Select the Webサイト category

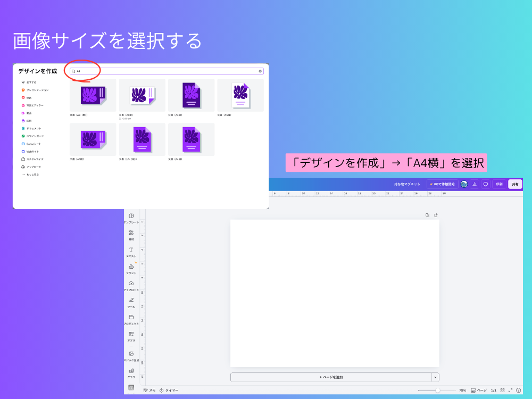30,152
